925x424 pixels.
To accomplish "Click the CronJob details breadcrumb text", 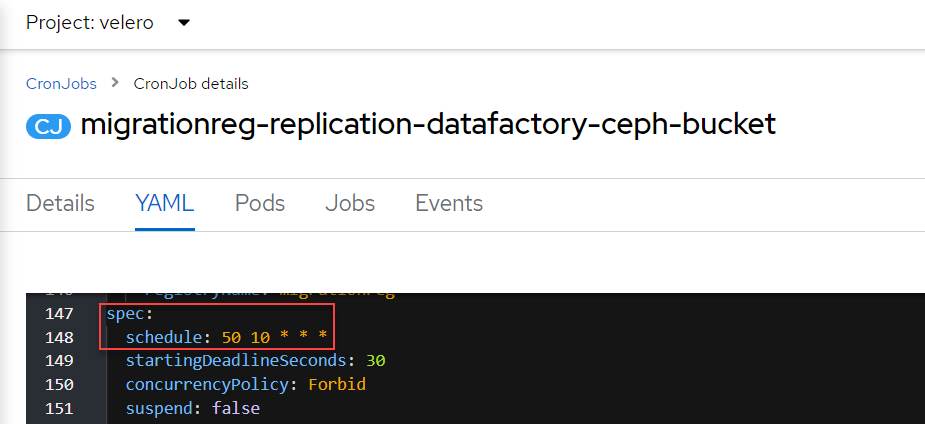I will (191, 83).
